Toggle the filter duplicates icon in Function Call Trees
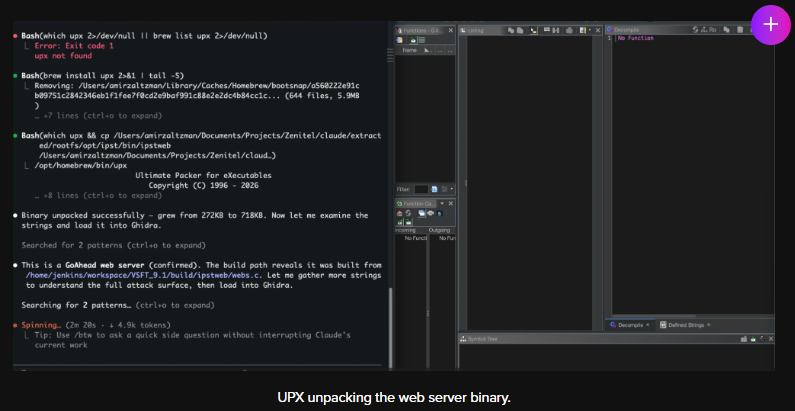Viewport: 795px width, 411px height. [422, 213]
